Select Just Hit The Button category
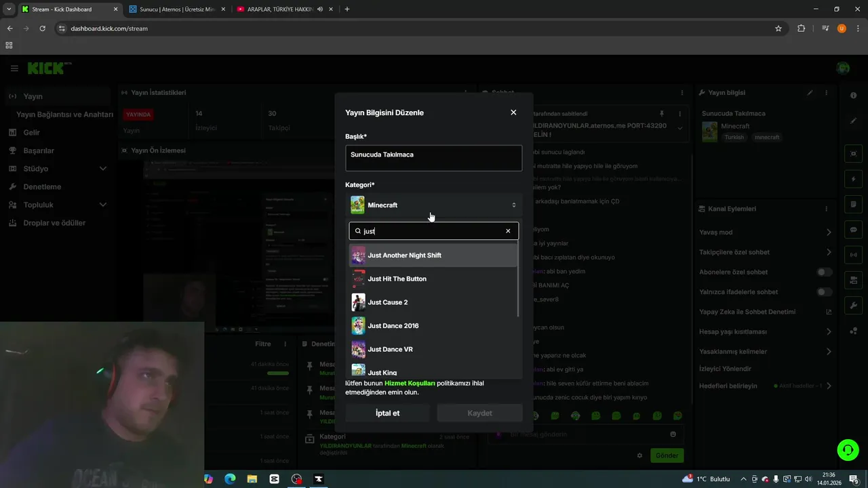The height and width of the screenshot is (488, 868). (x=433, y=279)
